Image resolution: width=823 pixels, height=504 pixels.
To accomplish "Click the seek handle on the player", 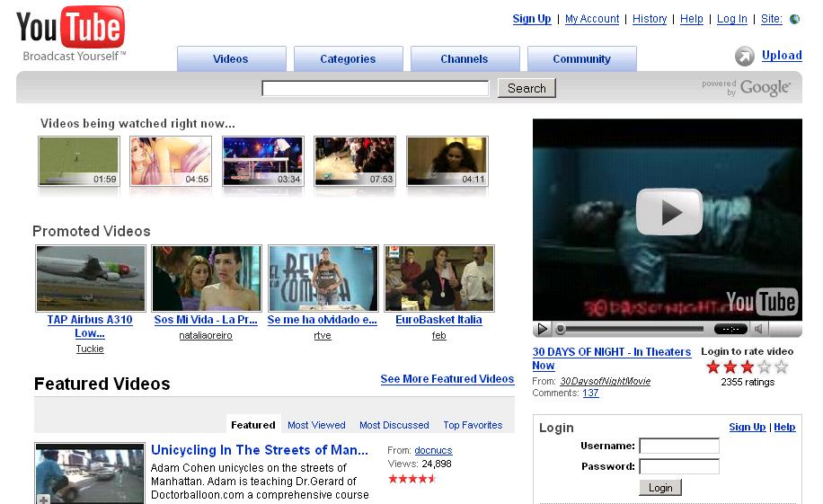I will [561, 329].
